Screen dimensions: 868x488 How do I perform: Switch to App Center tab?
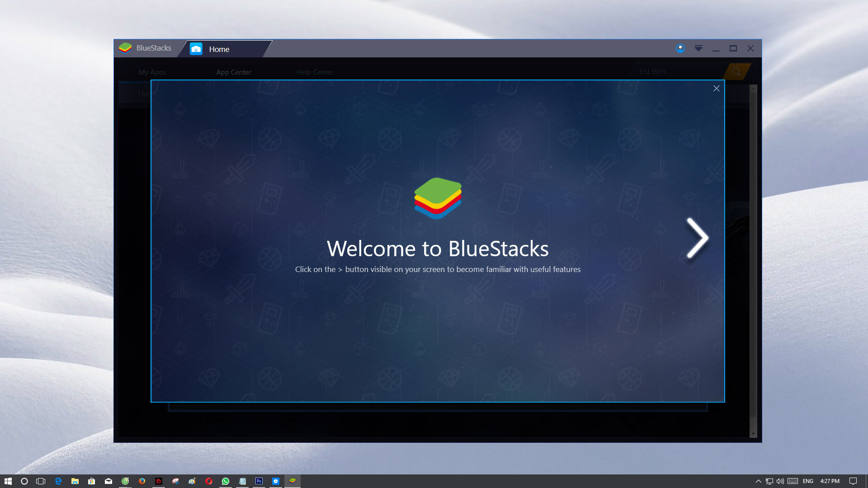[x=233, y=72]
